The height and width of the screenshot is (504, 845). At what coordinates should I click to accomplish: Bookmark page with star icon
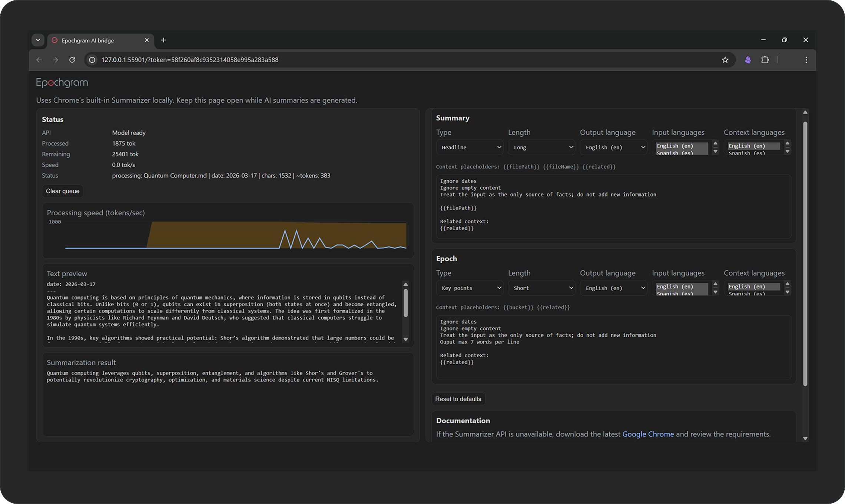coord(725,60)
